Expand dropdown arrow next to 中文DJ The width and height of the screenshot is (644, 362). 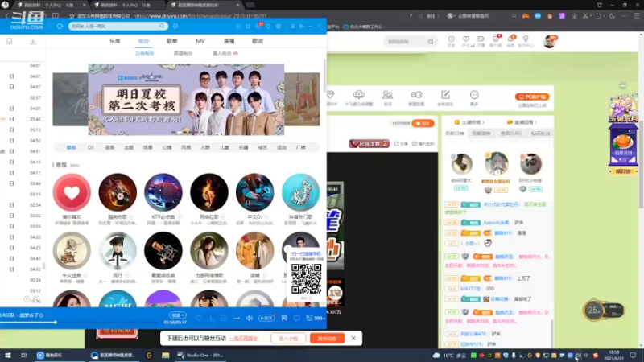point(266,216)
